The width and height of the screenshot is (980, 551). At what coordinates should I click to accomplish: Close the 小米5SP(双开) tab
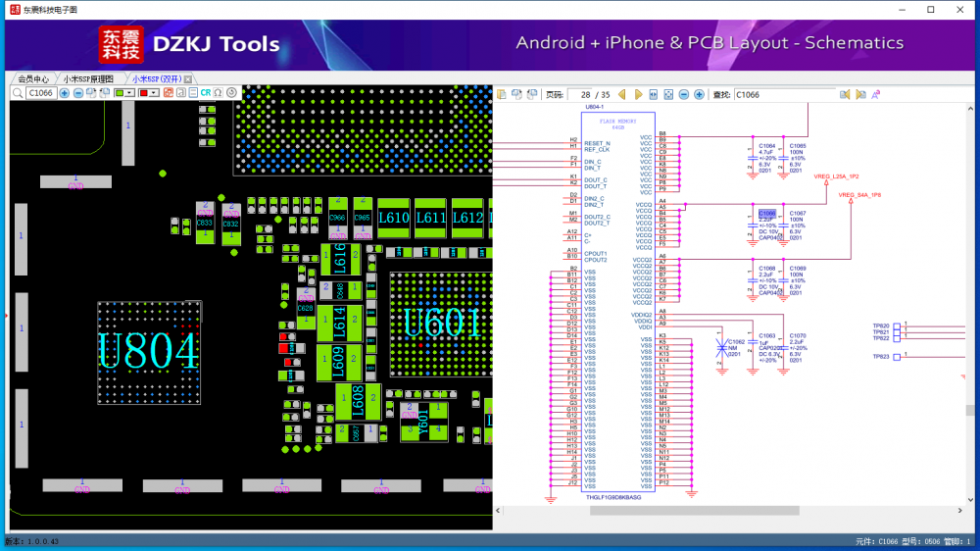tap(188, 78)
